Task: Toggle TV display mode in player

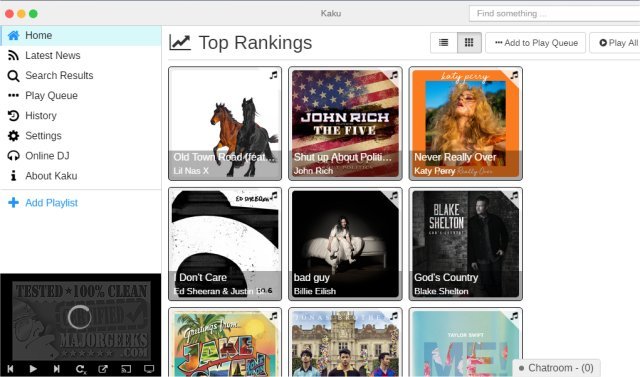Action: coord(149,369)
